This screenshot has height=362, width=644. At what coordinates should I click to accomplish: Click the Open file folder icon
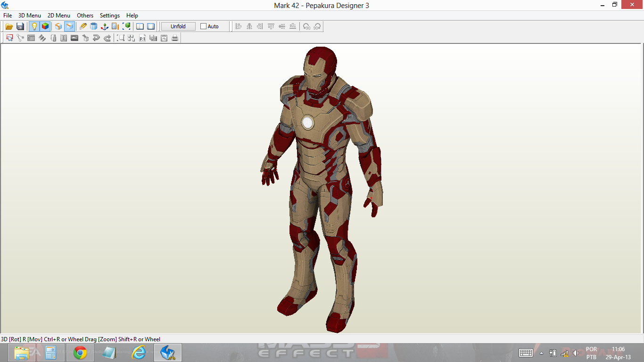click(x=9, y=26)
